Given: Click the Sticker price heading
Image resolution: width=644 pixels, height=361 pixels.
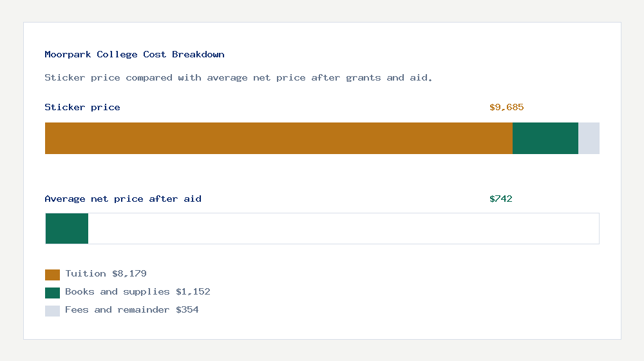Looking at the screenshot, I should pos(82,107).
